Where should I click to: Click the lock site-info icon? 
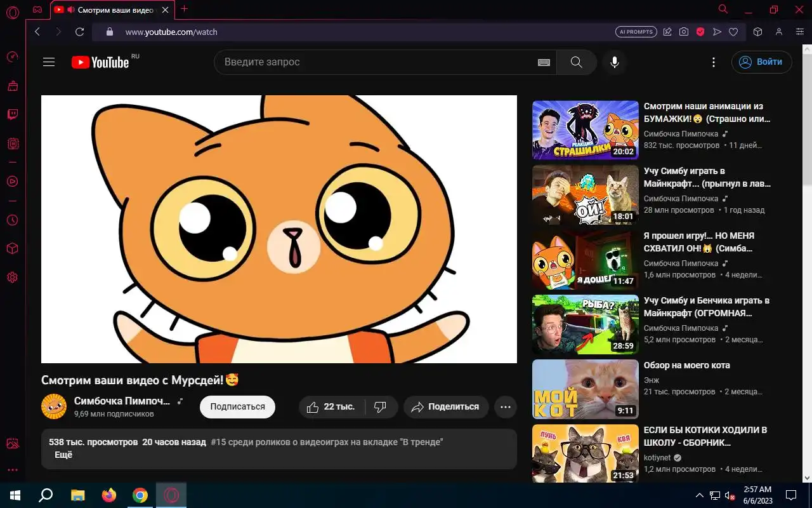109,32
